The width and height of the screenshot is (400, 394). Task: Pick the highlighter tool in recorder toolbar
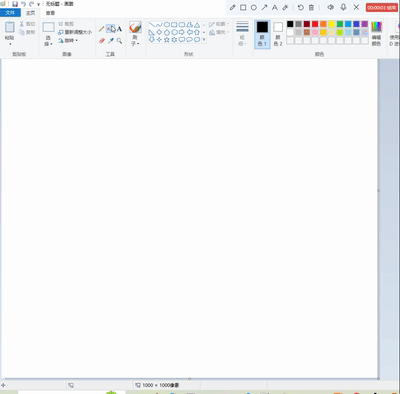coord(285,7)
